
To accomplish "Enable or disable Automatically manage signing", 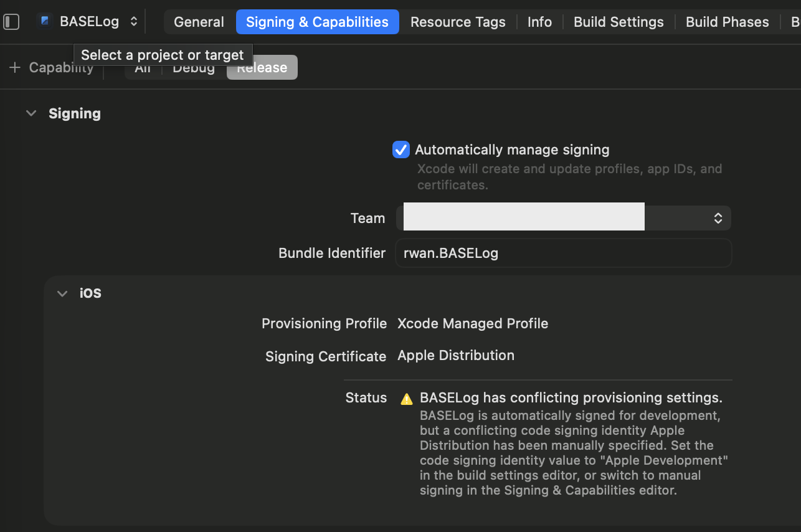I will tap(400, 150).
